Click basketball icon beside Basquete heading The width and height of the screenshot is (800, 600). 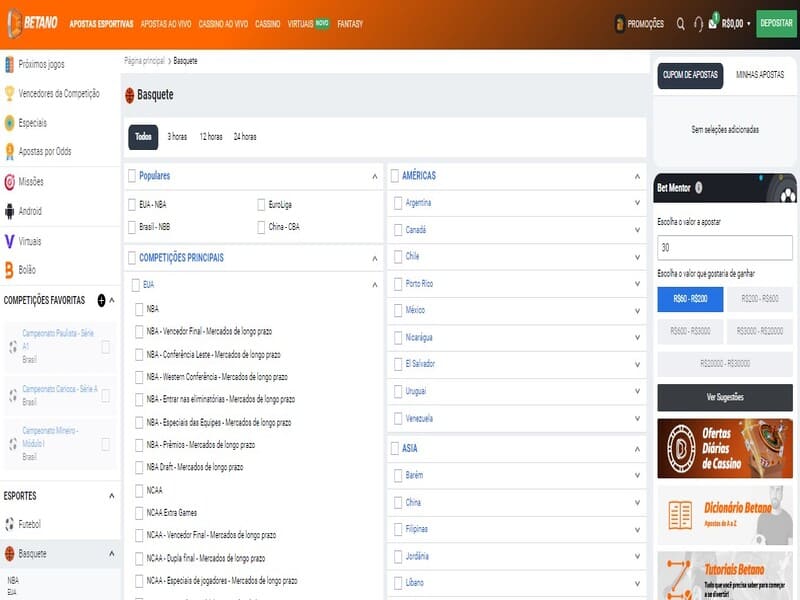click(130, 95)
